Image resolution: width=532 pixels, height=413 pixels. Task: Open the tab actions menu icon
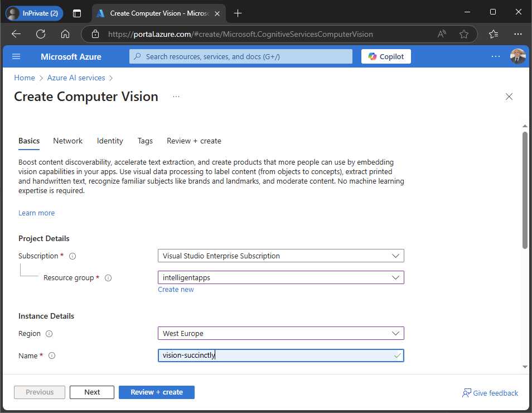pos(77,13)
